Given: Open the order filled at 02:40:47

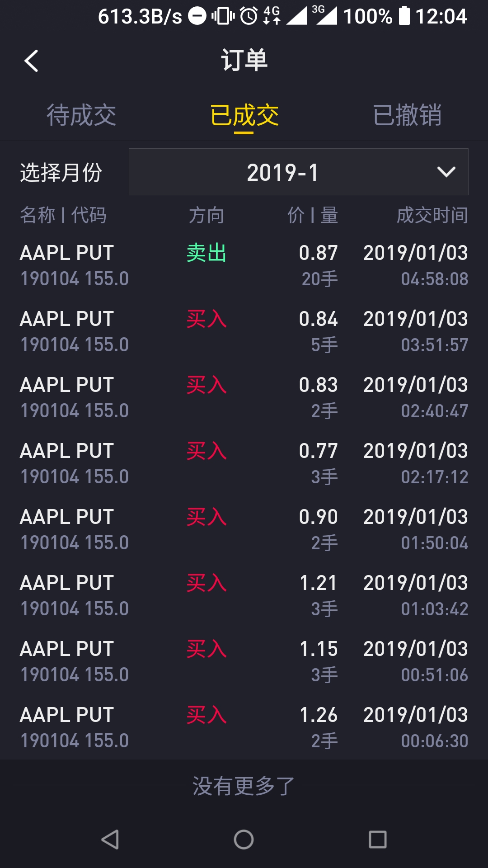Looking at the screenshot, I should (x=244, y=397).
